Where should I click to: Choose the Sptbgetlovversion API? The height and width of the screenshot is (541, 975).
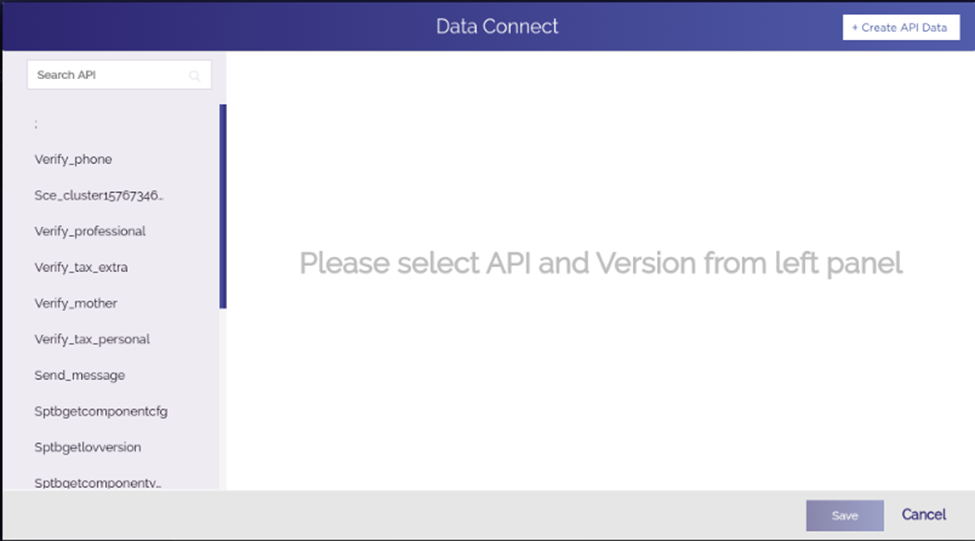point(88,447)
